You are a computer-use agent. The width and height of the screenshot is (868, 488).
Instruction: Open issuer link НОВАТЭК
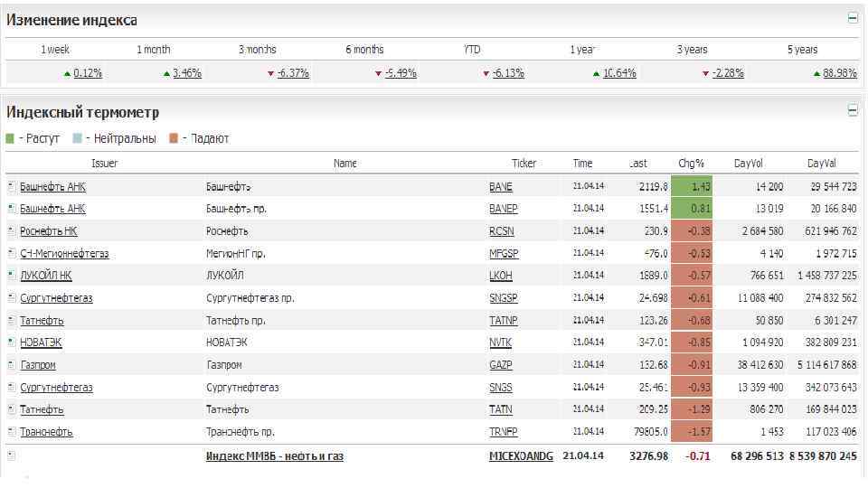point(41,343)
